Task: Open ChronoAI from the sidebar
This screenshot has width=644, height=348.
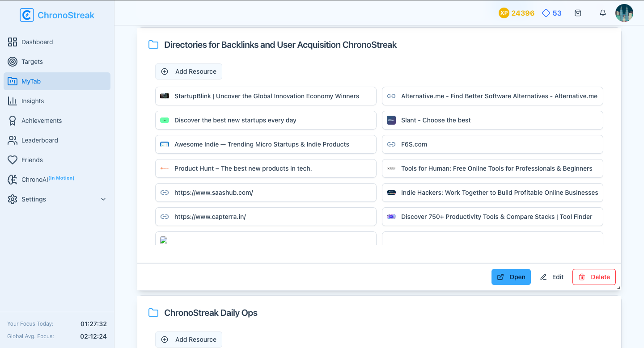Action: pyautogui.click(x=35, y=180)
